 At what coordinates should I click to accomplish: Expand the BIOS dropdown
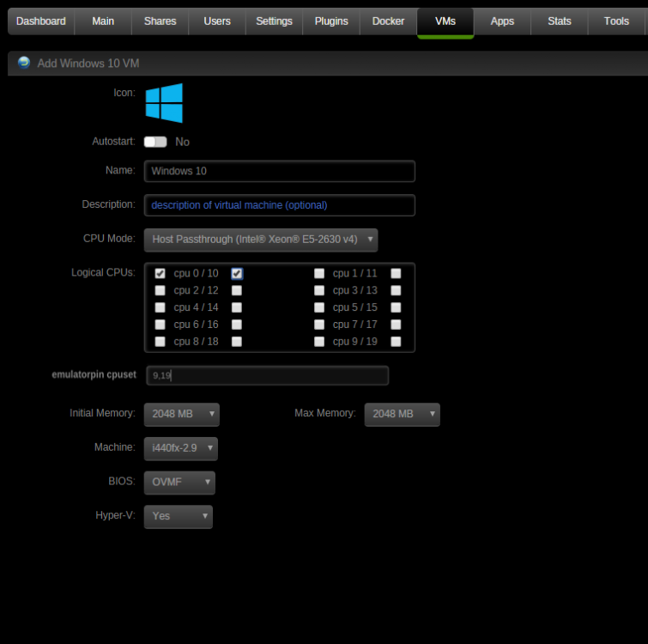[179, 483]
